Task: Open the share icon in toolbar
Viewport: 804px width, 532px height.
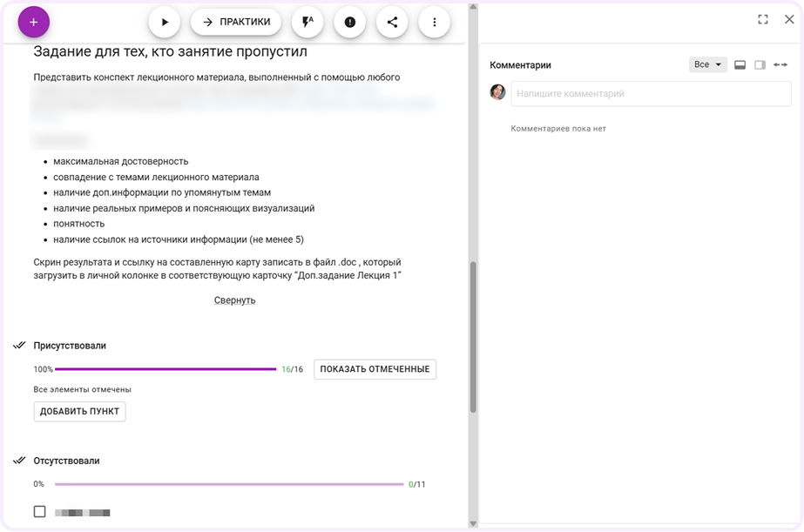Action: (392, 23)
